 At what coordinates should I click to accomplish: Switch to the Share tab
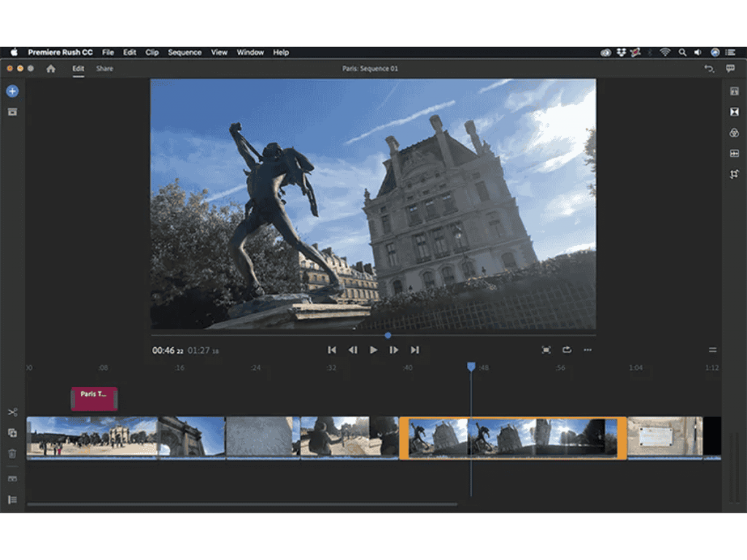(x=104, y=68)
